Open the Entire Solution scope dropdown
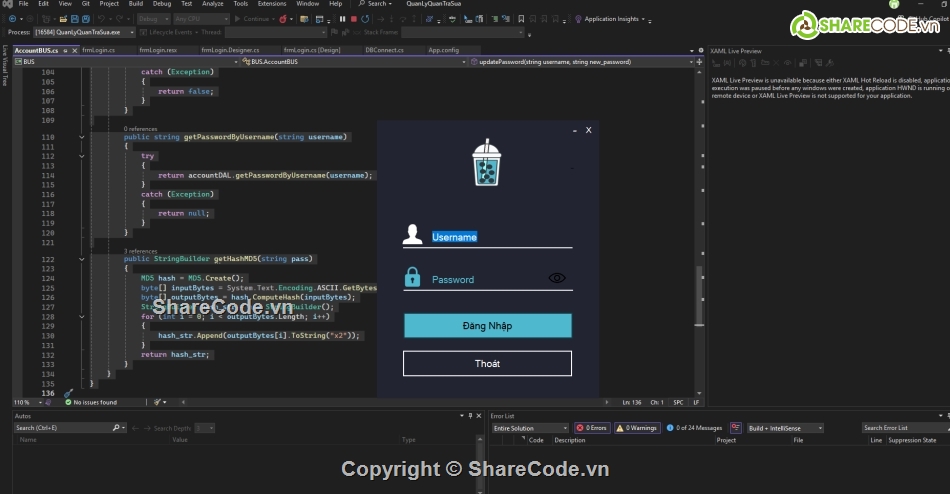This screenshot has height=494, width=950. pyautogui.click(x=529, y=428)
